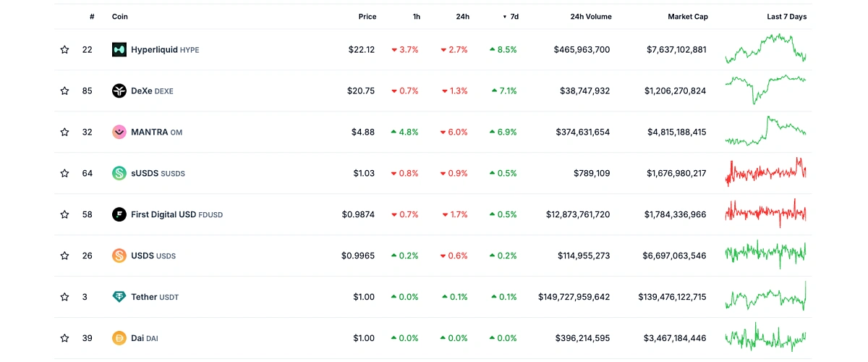Click MANTRA 1h change 4.8%
The height and width of the screenshot is (362, 868).
coord(404,132)
